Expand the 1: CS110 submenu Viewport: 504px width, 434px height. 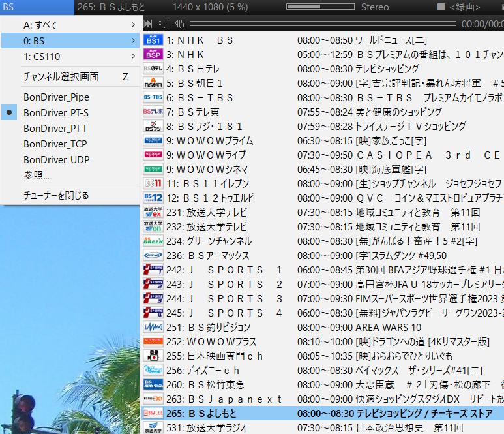click(x=70, y=57)
